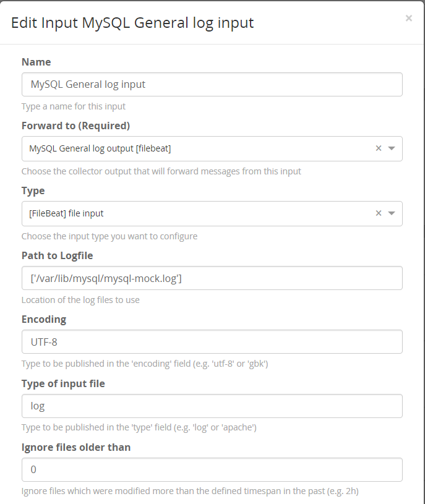The image size is (425, 504).
Task: Click the Type label above the dropdown
Action: click(x=33, y=190)
